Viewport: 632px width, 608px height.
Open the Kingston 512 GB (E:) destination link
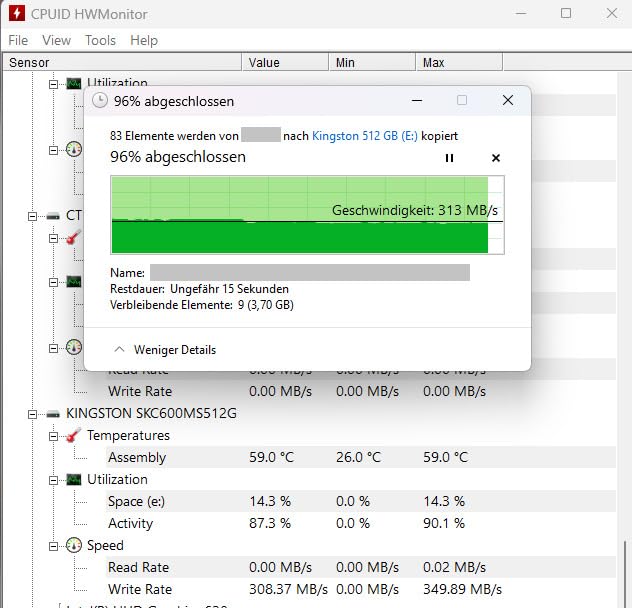(365, 136)
